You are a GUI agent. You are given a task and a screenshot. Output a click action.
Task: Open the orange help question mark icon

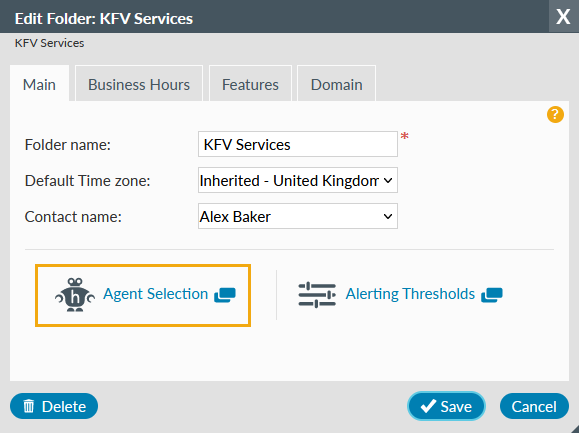point(555,114)
